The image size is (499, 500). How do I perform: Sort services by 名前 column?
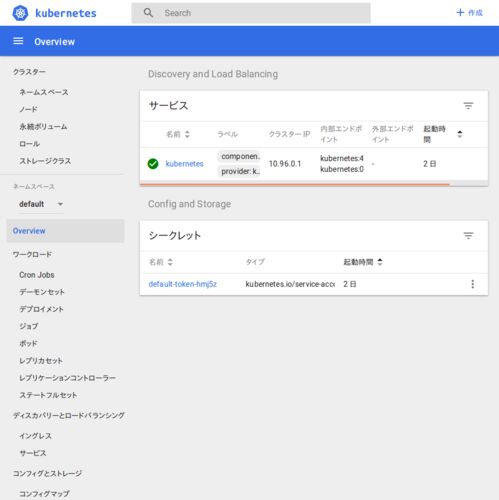tap(187, 134)
